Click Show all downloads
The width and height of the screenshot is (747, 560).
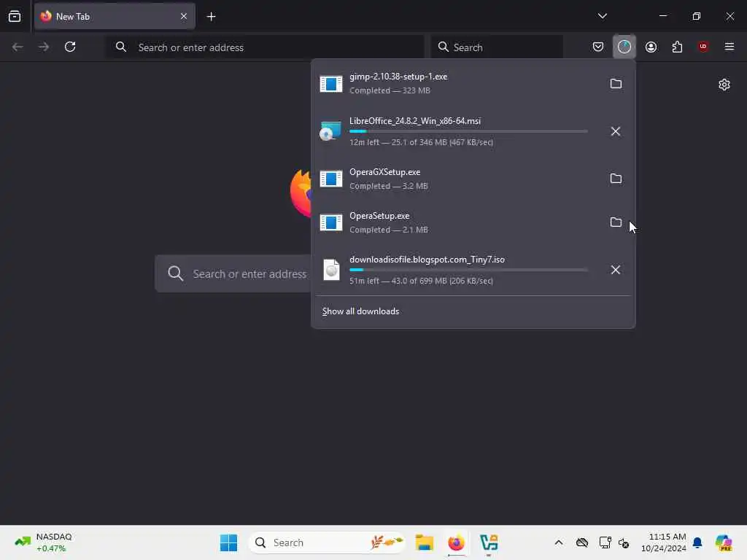pyautogui.click(x=360, y=311)
